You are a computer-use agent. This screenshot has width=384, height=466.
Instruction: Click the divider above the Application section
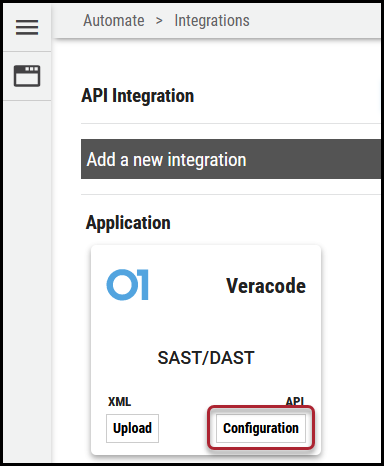231,194
